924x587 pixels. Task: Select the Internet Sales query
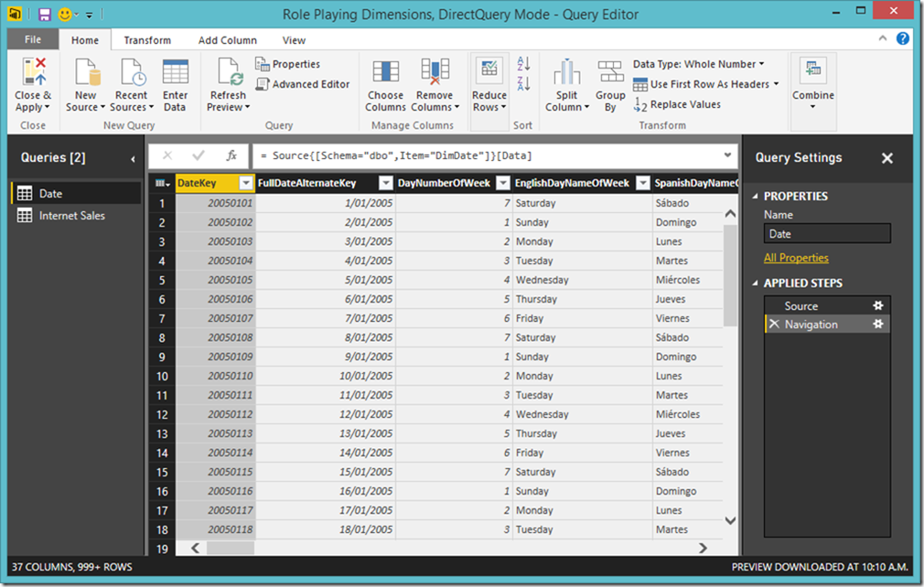point(75,216)
